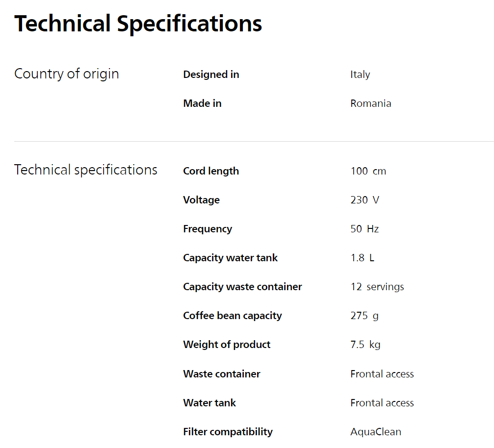Click the Designed in label

coord(211,75)
